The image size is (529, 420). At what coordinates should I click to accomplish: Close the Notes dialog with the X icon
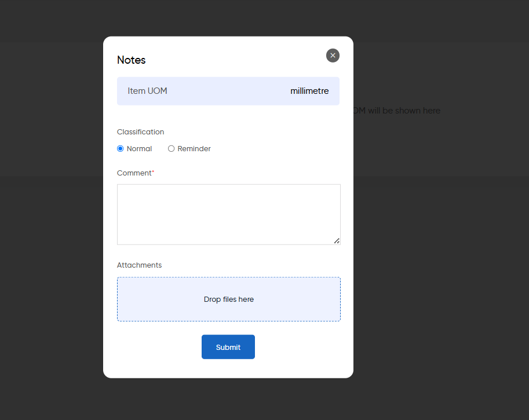coord(333,56)
